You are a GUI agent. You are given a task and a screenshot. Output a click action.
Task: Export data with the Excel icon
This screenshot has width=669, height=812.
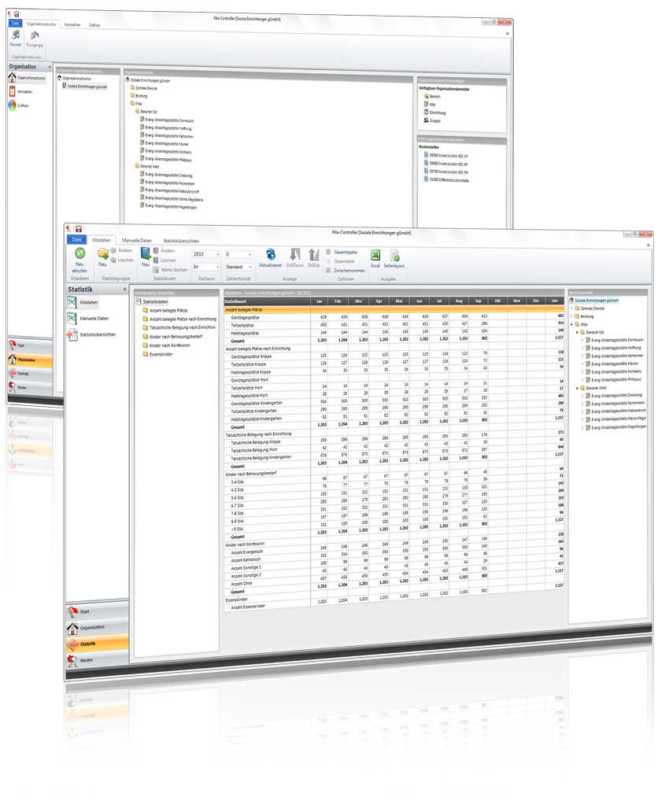pyautogui.click(x=375, y=255)
